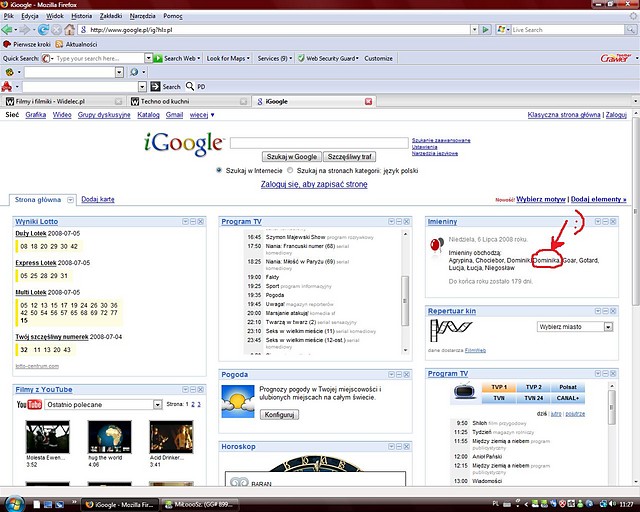Select Szukaj na stronach kategorii: język polski radio

click(290, 170)
